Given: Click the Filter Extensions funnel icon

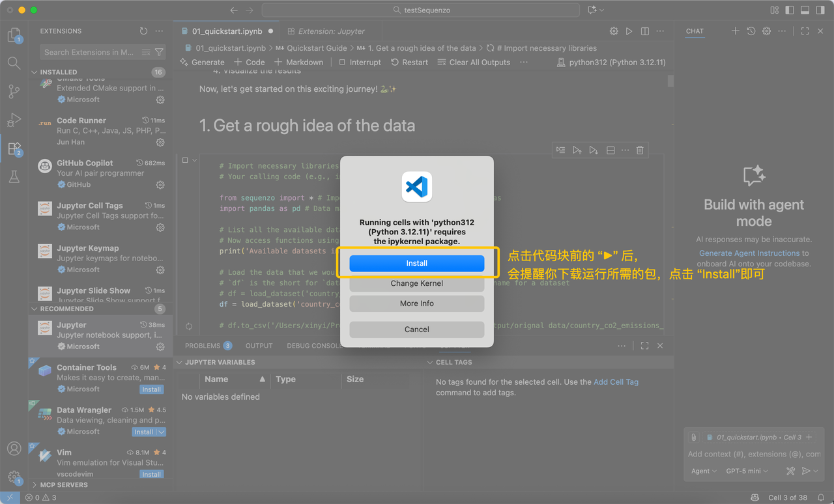Looking at the screenshot, I should tap(159, 52).
